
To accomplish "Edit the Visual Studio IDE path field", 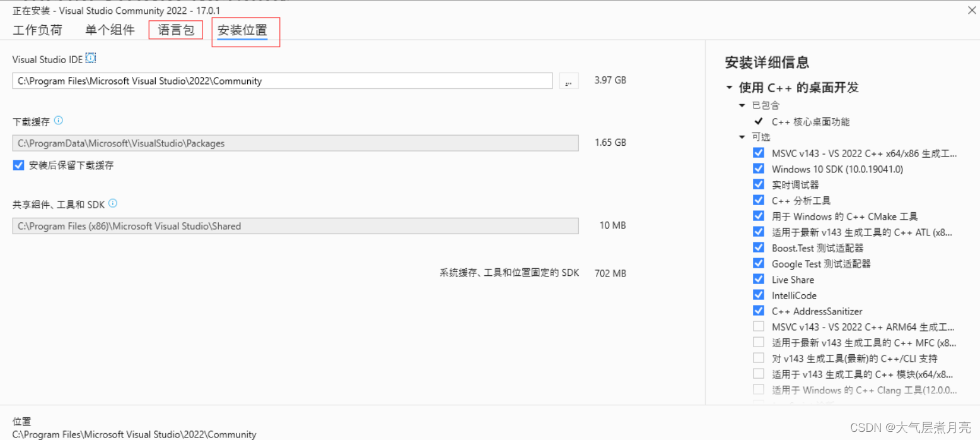I will (x=283, y=81).
